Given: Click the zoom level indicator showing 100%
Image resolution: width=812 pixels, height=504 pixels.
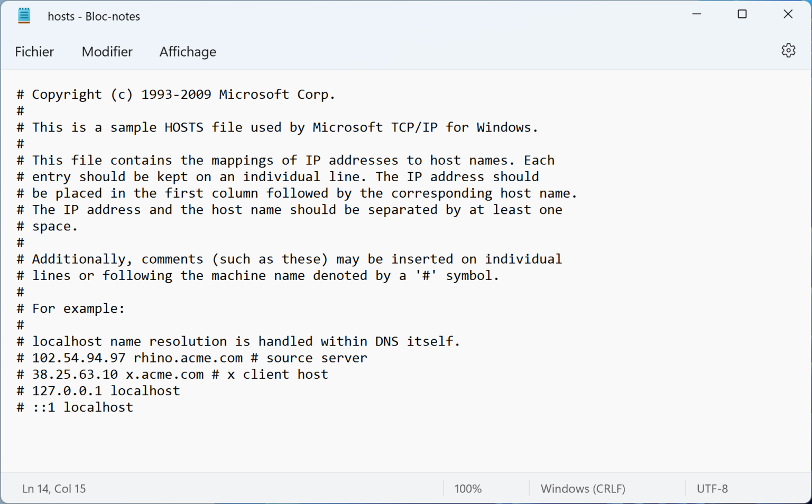Looking at the screenshot, I should click(467, 488).
